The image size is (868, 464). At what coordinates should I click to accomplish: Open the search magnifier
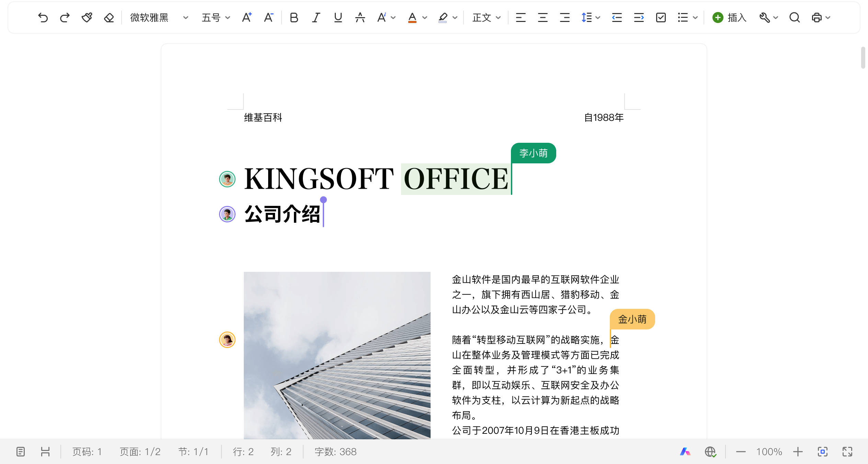[795, 18]
